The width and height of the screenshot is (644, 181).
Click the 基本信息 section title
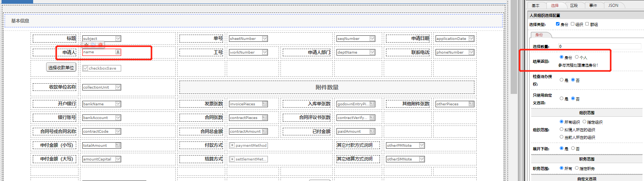click(x=20, y=21)
